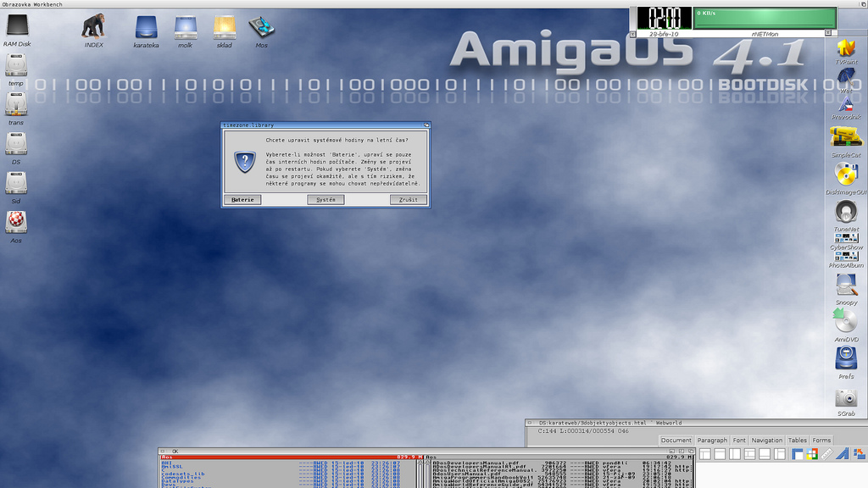
Task: Switch to the Paragraph tab
Action: pyautogui.click(x=712, y=441)
